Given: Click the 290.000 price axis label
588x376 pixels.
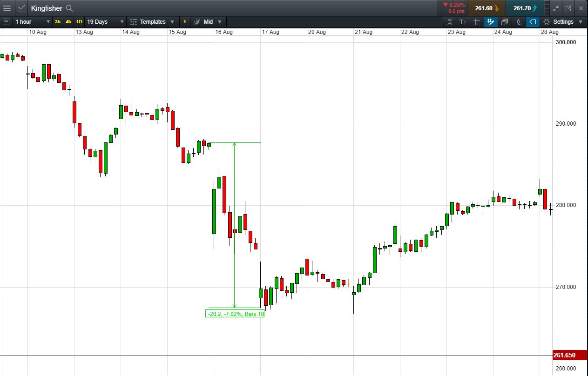Looking at the screenshot, I should tap(566, 124).
